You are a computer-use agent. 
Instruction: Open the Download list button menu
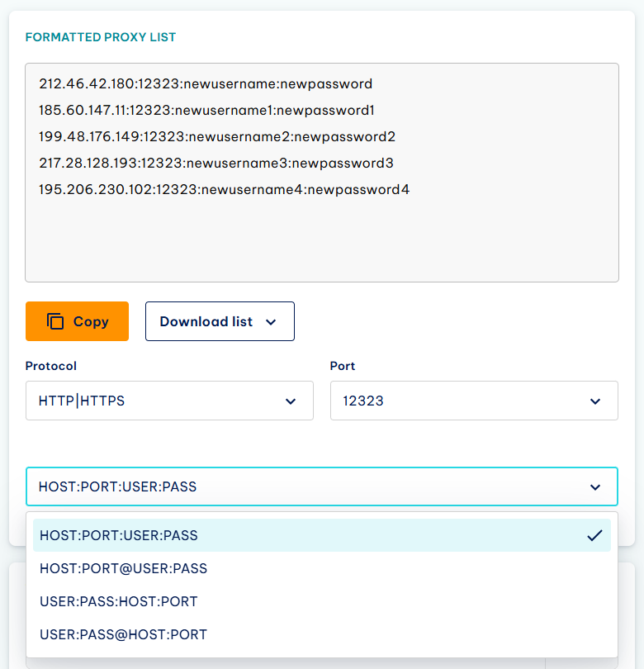pos(220,321)
